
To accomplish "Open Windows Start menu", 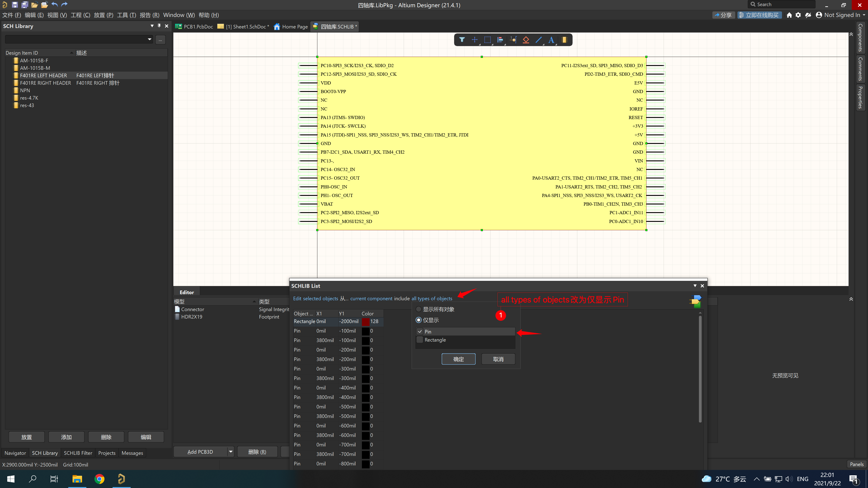I will point(11,479).
